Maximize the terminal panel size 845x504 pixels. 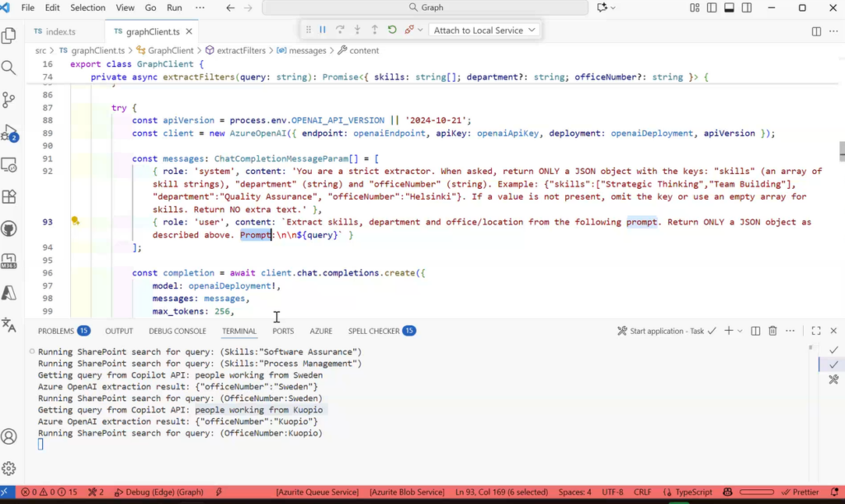point(815,331)
